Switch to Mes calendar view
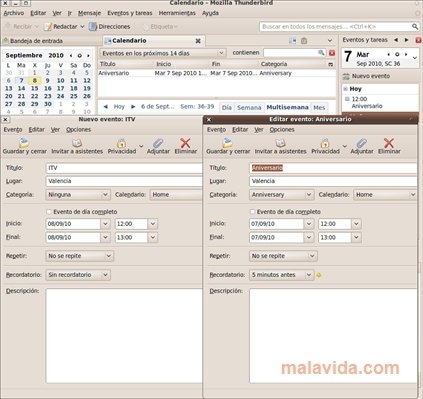This screenshot has width=423, height=399. pos(319,108)
